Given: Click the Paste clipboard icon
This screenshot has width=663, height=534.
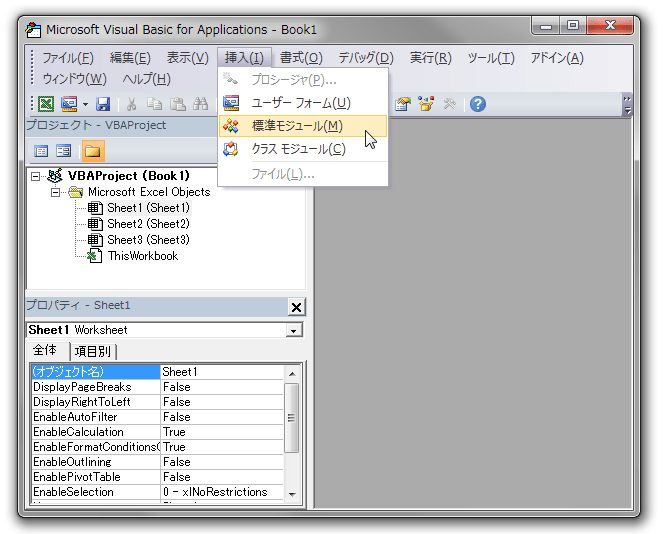Looking at the screenshot, I should coord(178,104).
